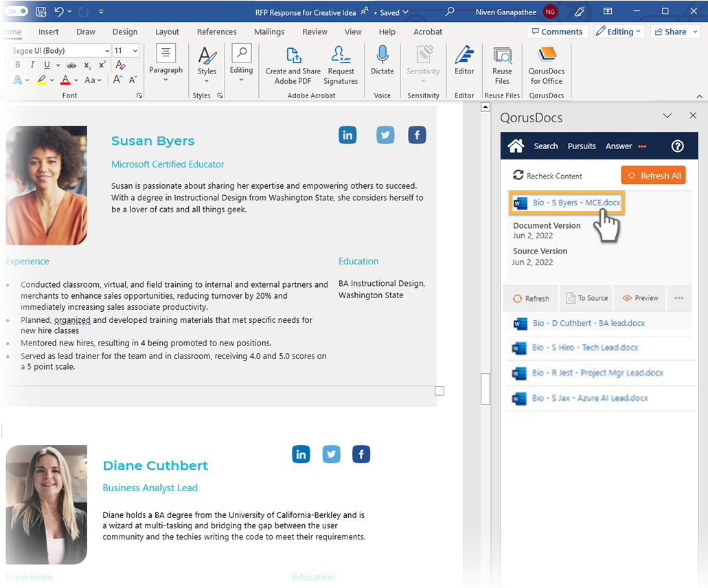Go to the References tab
The width and height of the screenshot is (708, 588).
(x=217, y=32)
